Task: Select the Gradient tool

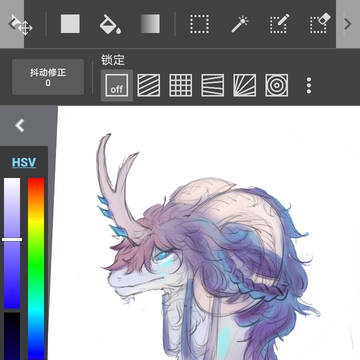Action: pyautogui.click(x=150, y=24)
